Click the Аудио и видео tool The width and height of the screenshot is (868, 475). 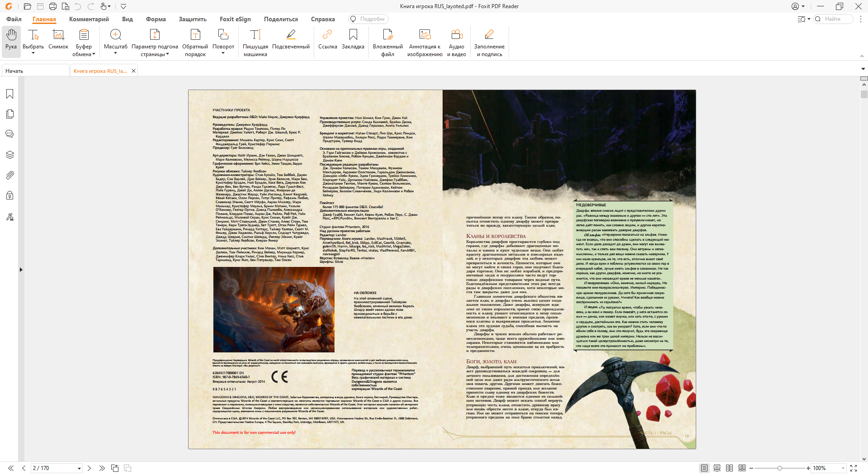[x=457, y=43]
